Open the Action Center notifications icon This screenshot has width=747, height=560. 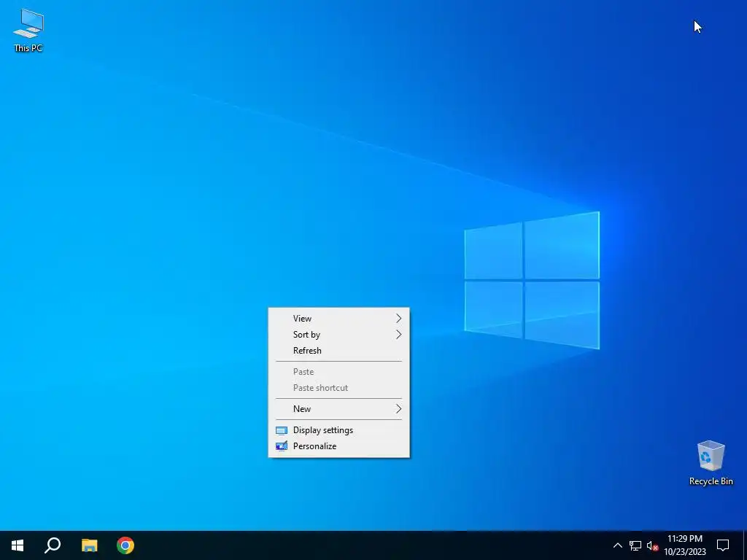(x=723, y=545)
